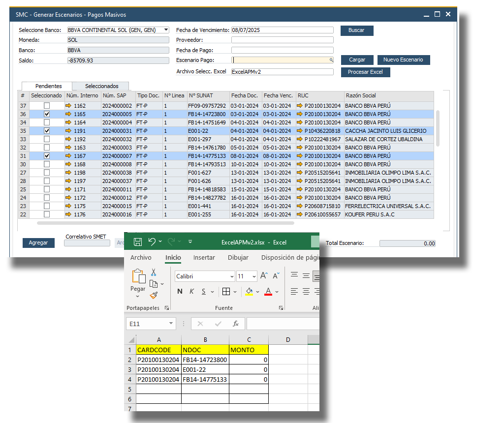The image size is (504, 423).
Task: Click the Undo arrow in Excel
Action: click(x=152, y=242)
